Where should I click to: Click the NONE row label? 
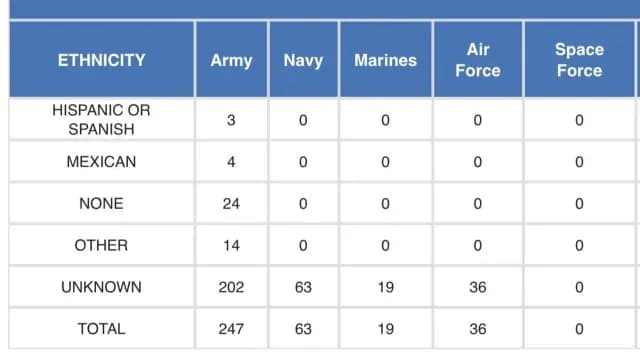[101, 204]
